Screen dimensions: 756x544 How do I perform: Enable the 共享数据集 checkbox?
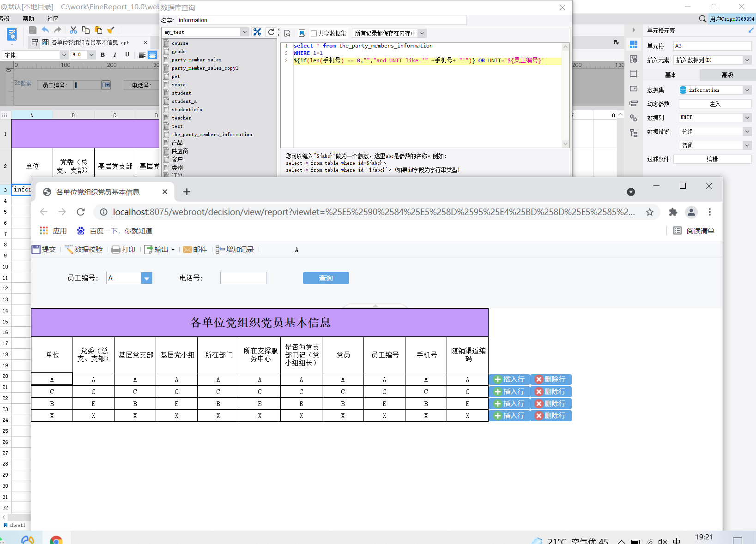click(x=314, y=33)
